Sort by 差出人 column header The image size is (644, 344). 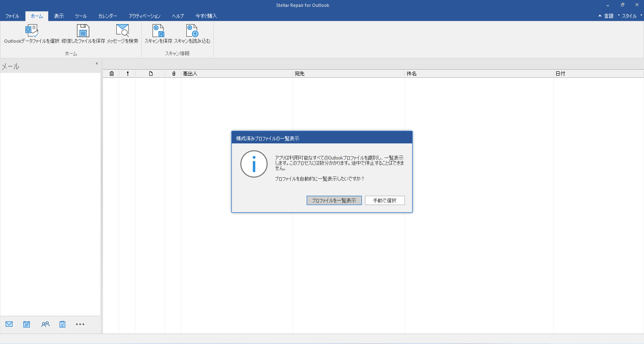[x=237, y=74]
